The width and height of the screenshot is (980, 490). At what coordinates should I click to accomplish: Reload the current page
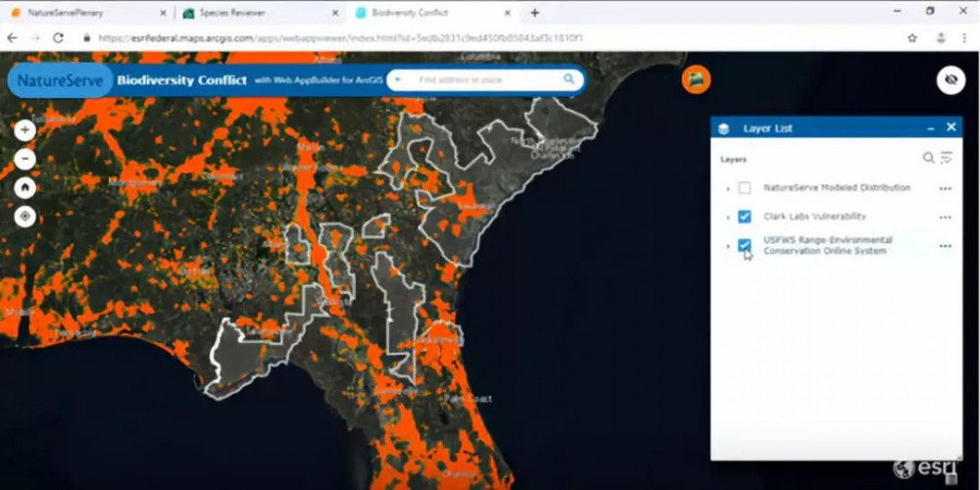58,38
